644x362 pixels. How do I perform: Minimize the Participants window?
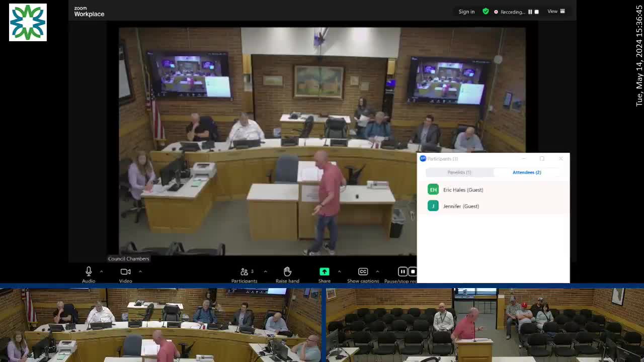[524, 159]
